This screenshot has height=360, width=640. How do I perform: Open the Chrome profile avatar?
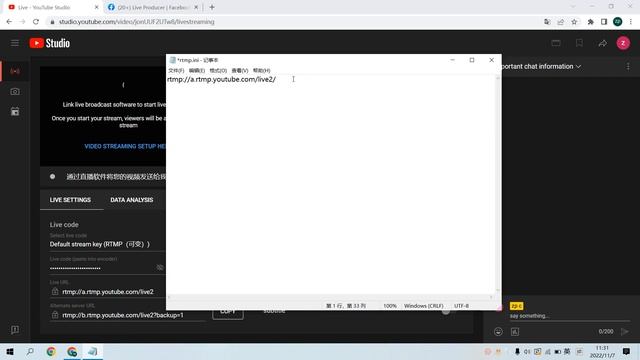[618, 22]
